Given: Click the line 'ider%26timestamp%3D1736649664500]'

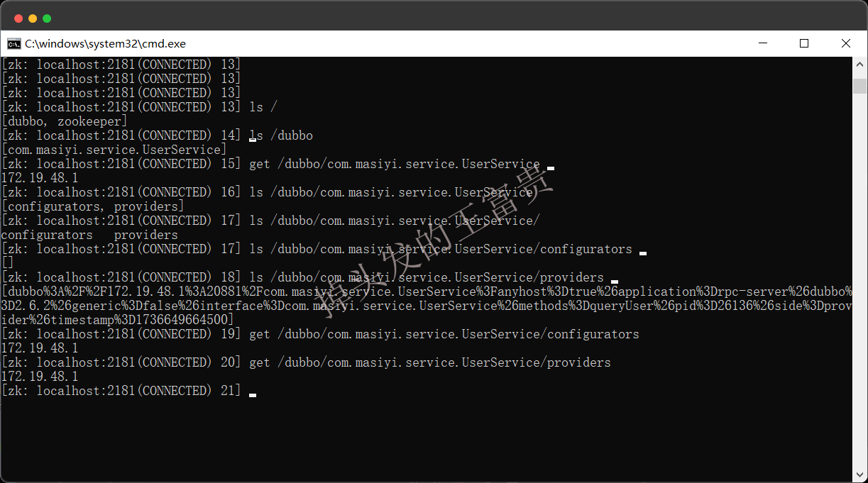Looking at the screenshot, I should click(118, 320).
